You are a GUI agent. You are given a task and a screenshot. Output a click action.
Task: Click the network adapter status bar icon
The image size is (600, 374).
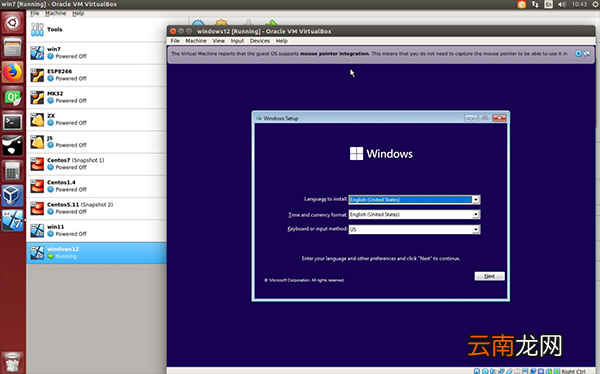(x=501, y=371)
